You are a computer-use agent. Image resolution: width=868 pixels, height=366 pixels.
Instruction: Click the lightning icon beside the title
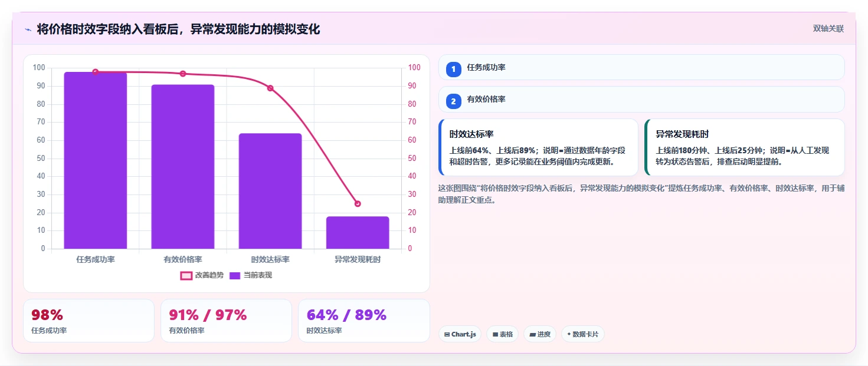pyautogui.click(x=28, y=29)
